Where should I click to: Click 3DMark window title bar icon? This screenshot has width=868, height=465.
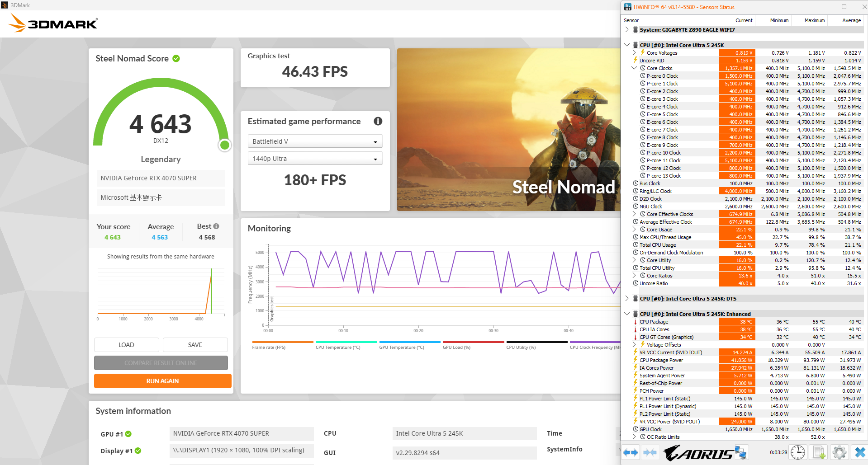tap(5, 5)
